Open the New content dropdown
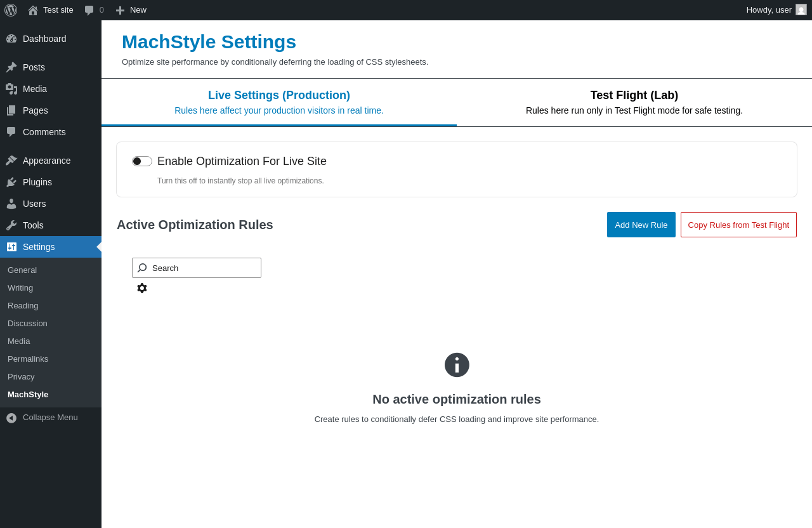Screen dimensions: 812x528 coord(131,10)
